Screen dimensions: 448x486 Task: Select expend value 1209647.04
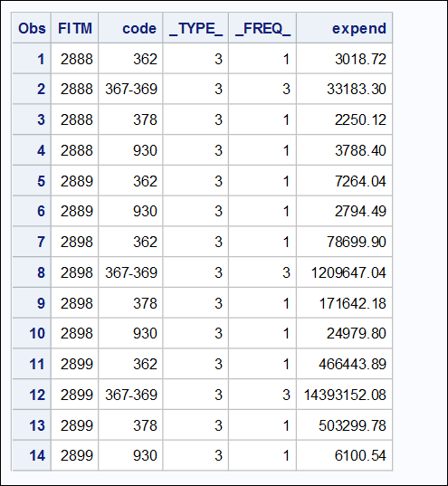(x=348, y=272)
